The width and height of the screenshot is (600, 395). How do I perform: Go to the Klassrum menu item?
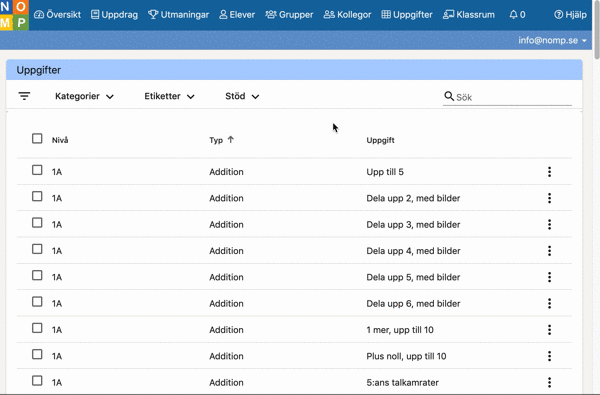pyautogui.click(x=469, y=15)
